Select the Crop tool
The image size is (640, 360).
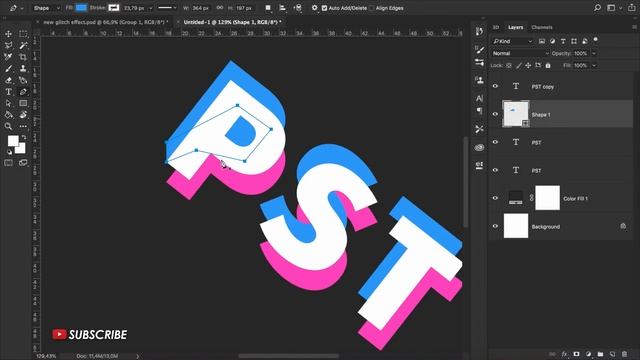23,57
